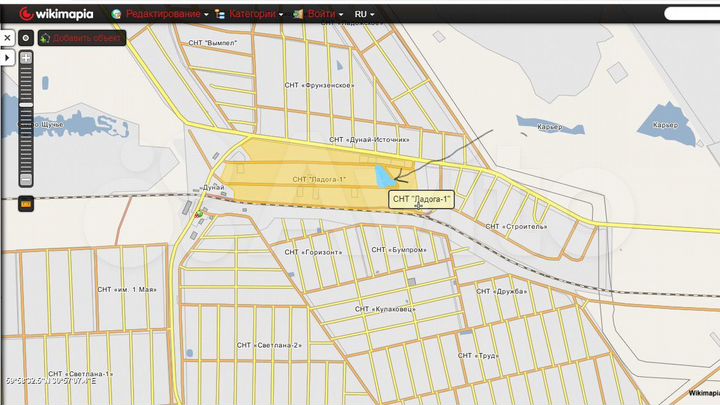This screenshot has height=405, width=720.
Task: Zoom out with the minus button
Action: (26, 180)
